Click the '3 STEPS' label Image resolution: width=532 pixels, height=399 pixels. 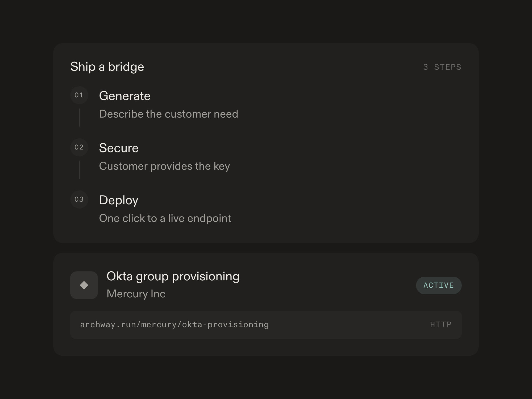coord(442,67)
